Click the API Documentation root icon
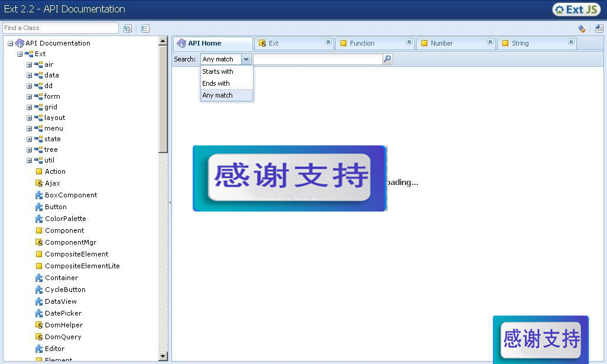This screenshot has width=607, height=364. pos(20,43)
